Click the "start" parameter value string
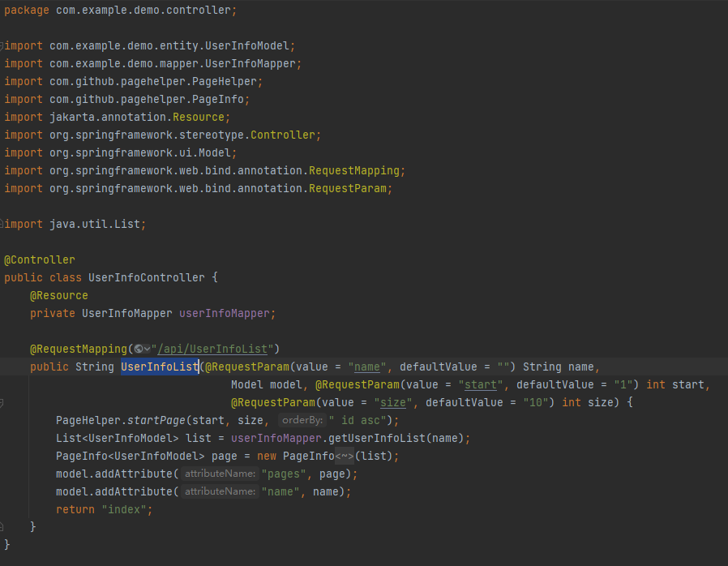The image size is (728, 566). (481, 385)
